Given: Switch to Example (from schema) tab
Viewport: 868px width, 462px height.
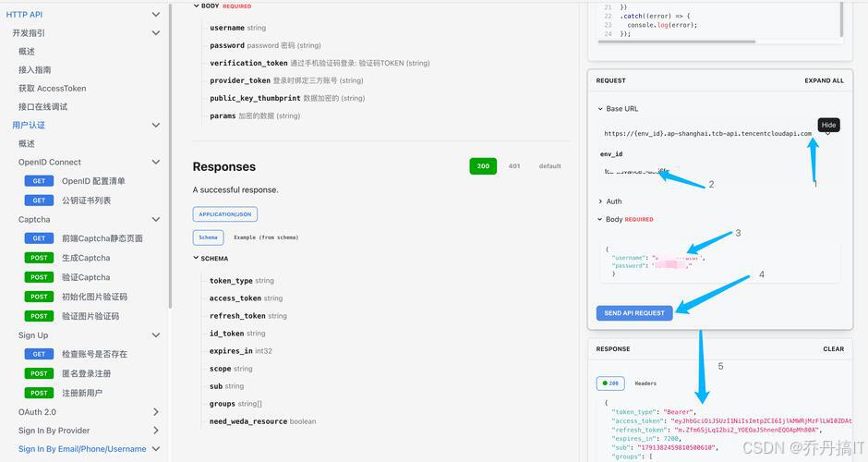Looking at the screenshot, I should 266,237.
